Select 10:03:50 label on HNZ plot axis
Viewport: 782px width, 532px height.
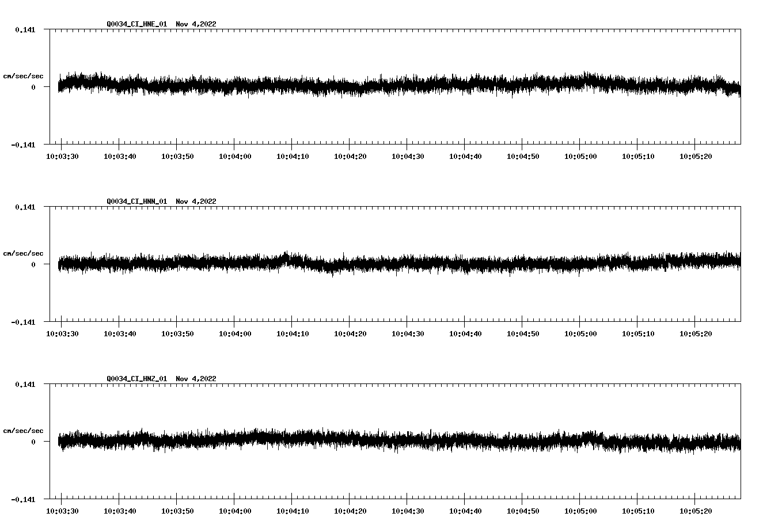(177, 511)
